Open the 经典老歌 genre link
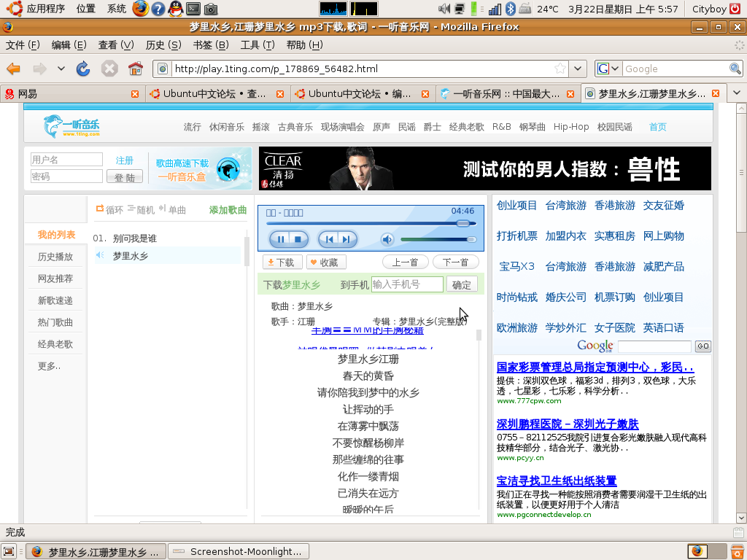 [466, 127]
